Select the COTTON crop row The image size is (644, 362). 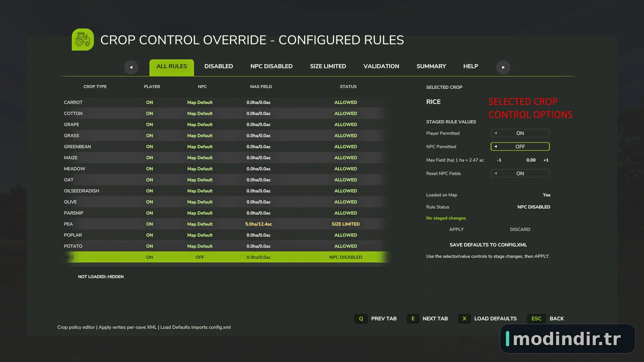[225, 113]
